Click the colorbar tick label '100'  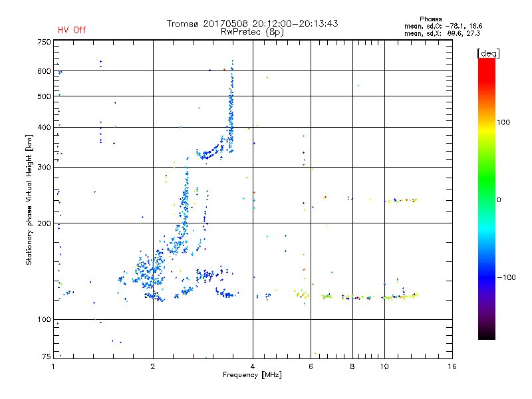503,122
